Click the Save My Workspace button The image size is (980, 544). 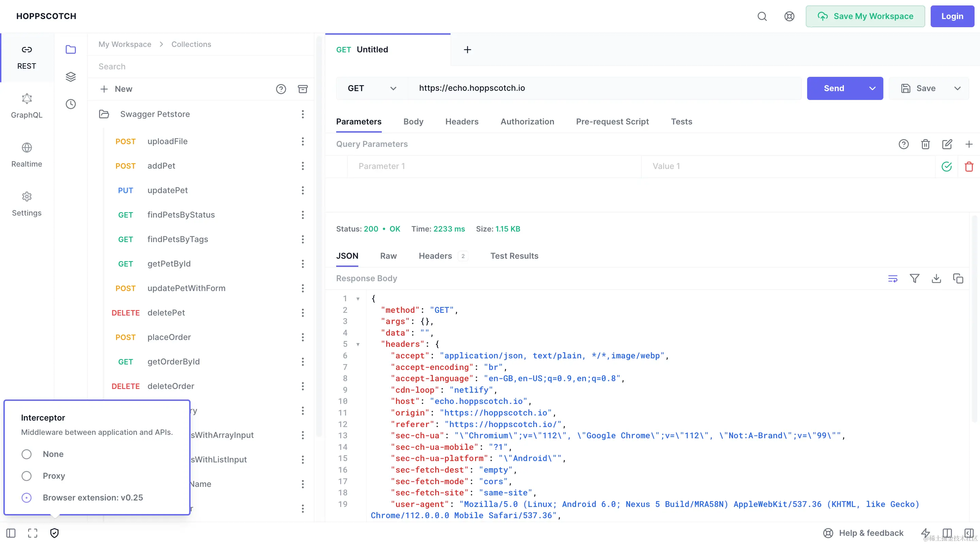[x=865, y=16]
